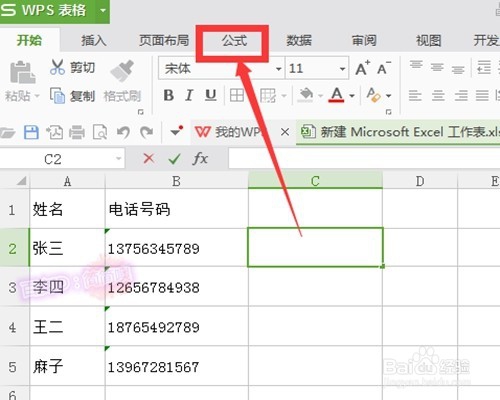This screenshot has height=400, width=500.
Task: Click the Save floppy disk icon
Action: coord(31,132)
